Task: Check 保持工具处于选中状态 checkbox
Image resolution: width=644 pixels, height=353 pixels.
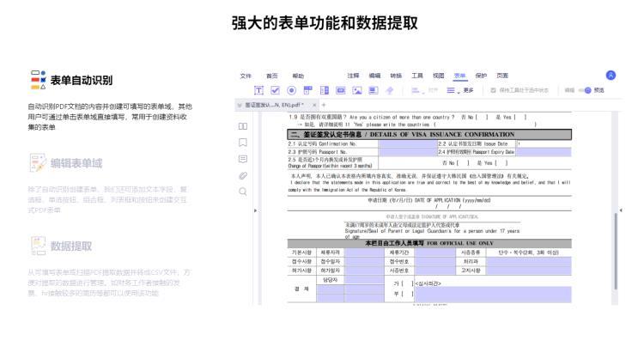Action: tap(493, 90)
